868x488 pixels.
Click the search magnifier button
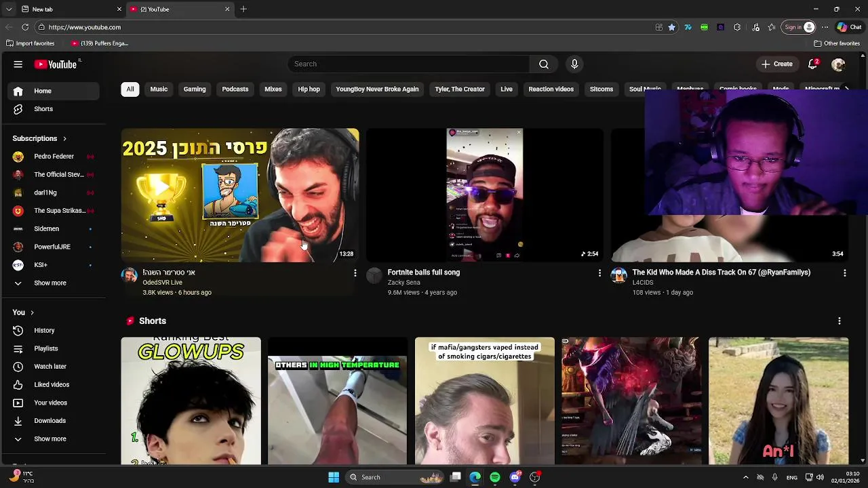click(x=544, y=64)
